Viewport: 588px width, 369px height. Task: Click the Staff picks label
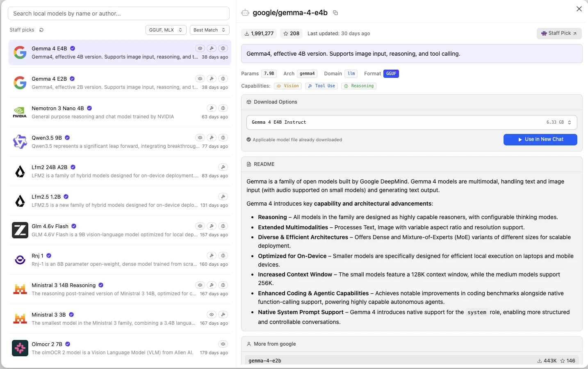[22, 30]
